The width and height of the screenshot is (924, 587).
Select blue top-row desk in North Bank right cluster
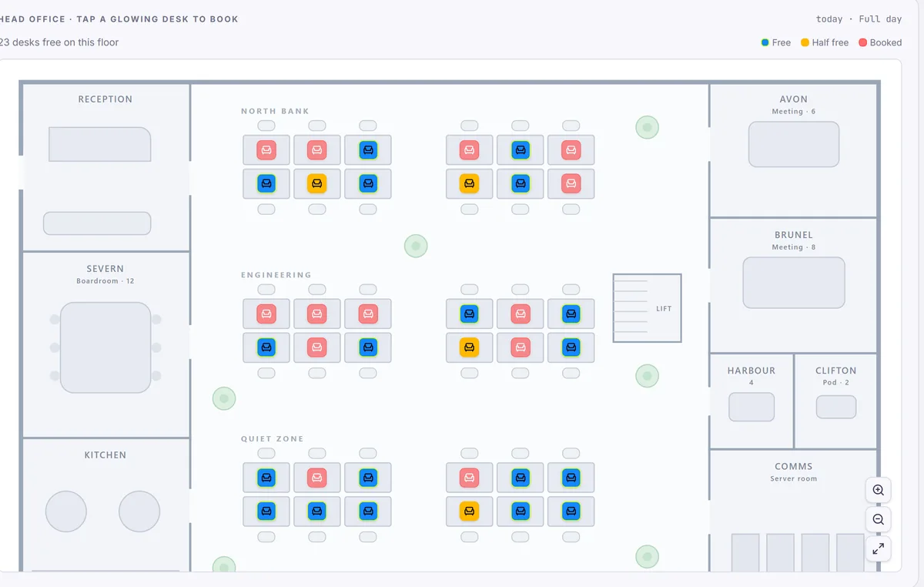pos(521,150)
